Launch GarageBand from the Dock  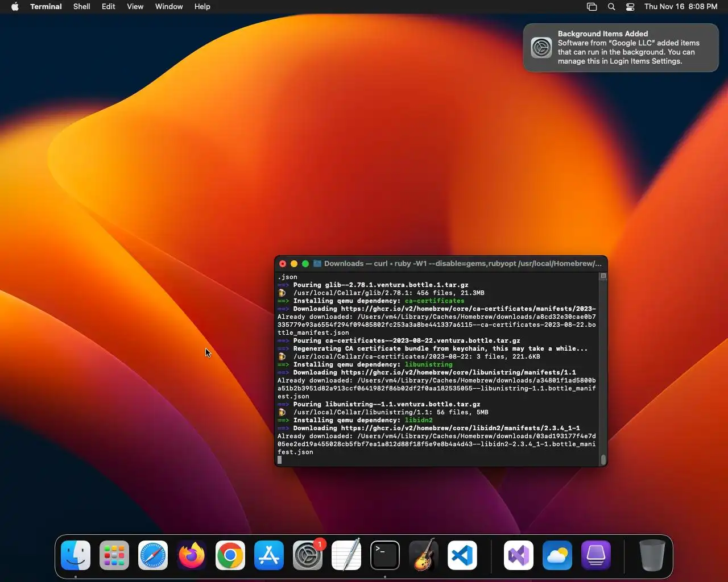tap(424, 555)
